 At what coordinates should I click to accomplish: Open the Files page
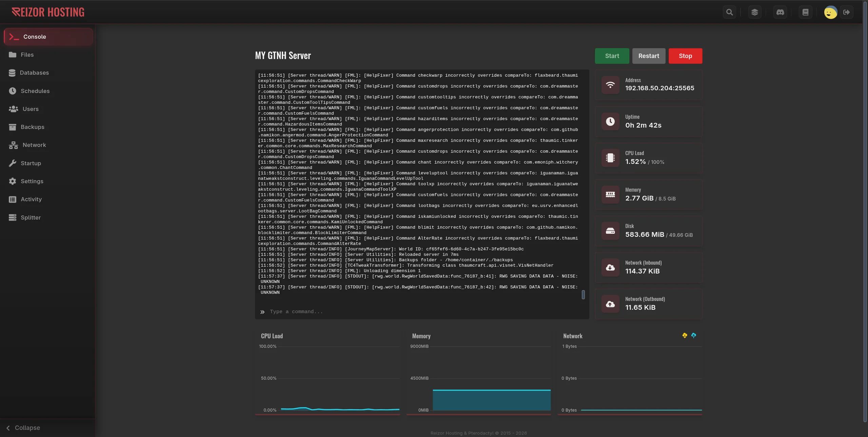click(27, 55)
